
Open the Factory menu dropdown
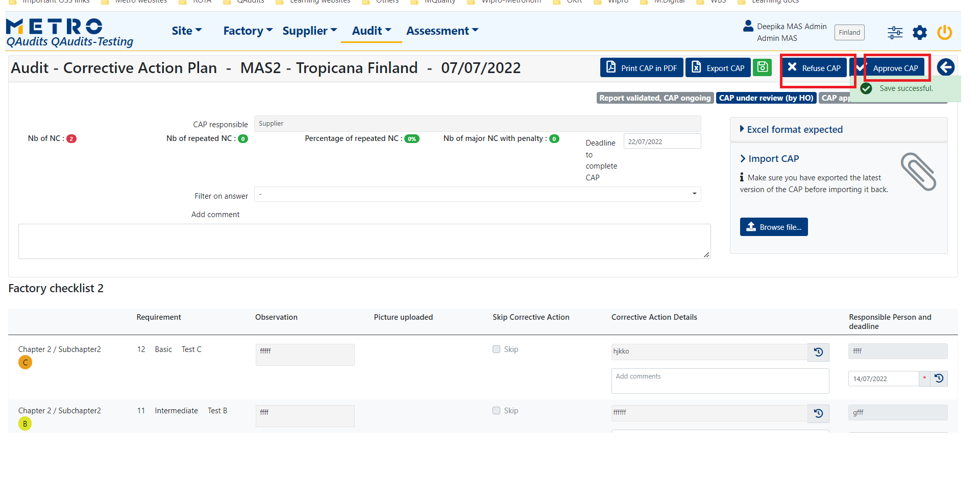(x=248, y=31)
